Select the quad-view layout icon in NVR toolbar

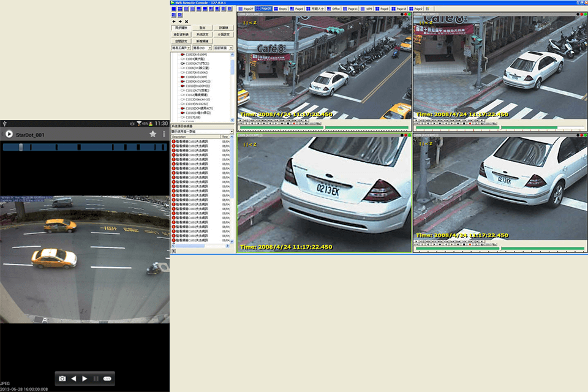(x=180, y=9)
